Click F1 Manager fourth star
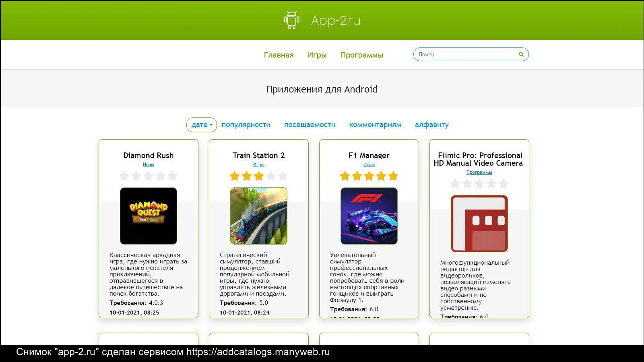Image resolution: width=644 pixels, height=362 pixels. click(x=381, y=176)
